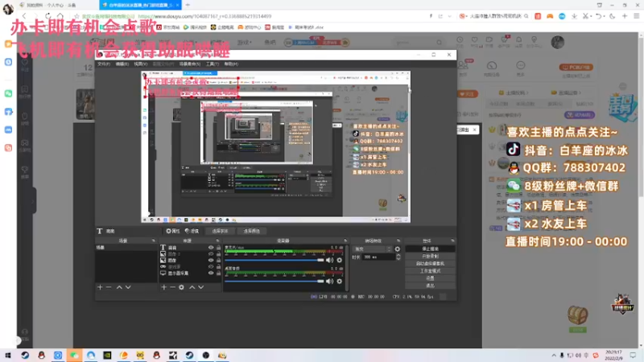Toggle visibility of the game capture source

211,267
